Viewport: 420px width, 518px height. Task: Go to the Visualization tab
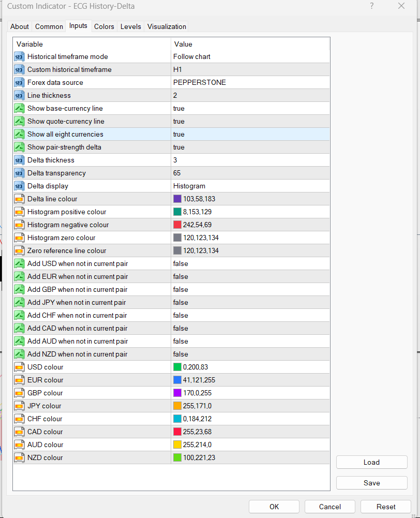[167, 26]
